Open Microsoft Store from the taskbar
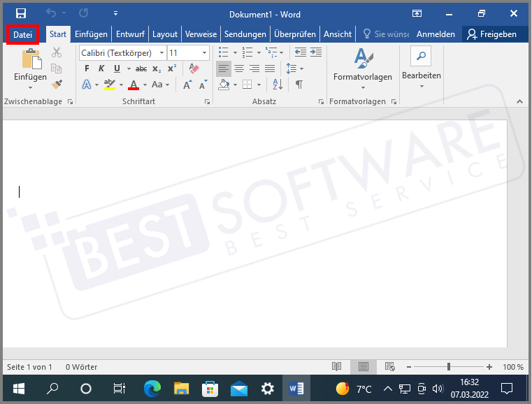The height and width of the screenshot is (404, 532). (x=210, y=389)
